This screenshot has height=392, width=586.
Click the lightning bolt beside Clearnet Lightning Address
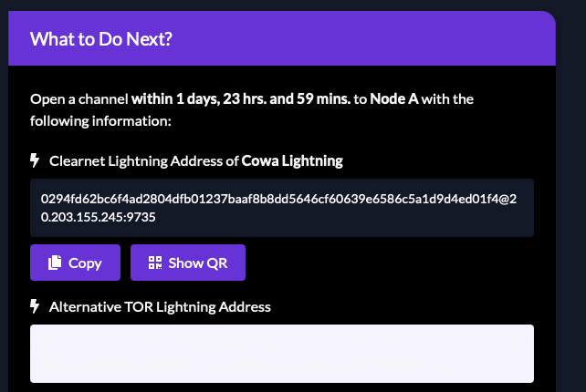pos(36,161)
